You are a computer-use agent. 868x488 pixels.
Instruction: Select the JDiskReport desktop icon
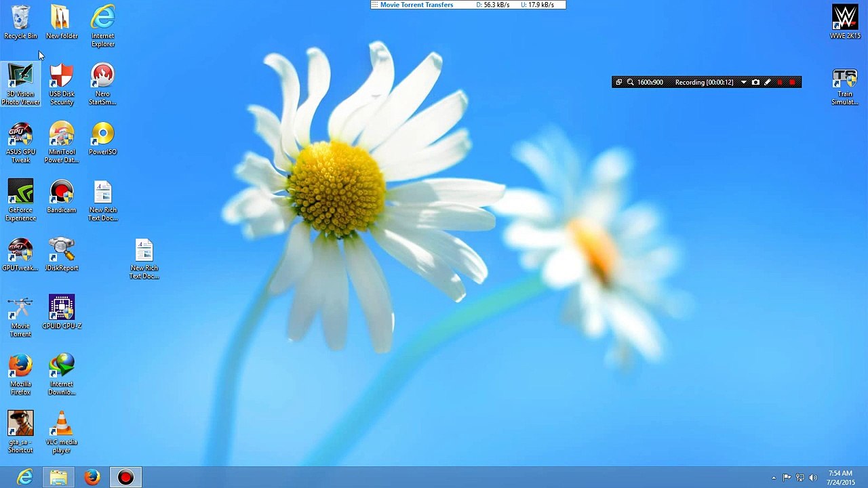coord(62,255)
